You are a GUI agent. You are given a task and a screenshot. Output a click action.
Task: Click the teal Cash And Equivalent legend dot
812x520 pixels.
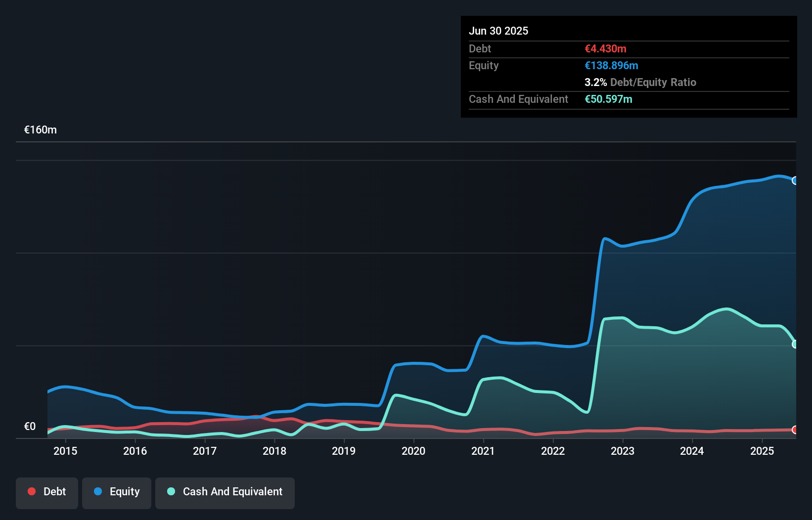(x=171, y=491)
